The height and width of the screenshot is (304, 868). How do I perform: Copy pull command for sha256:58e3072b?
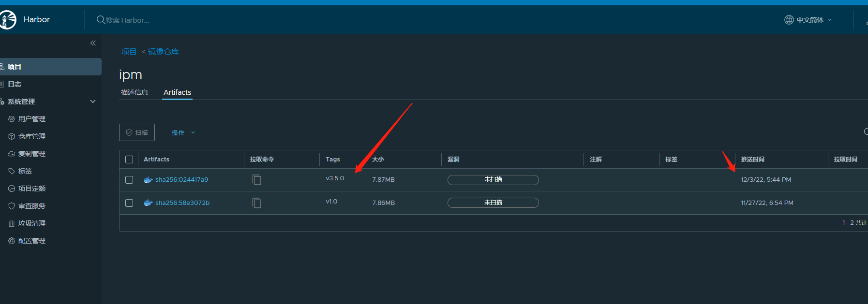tap(257, 203)
